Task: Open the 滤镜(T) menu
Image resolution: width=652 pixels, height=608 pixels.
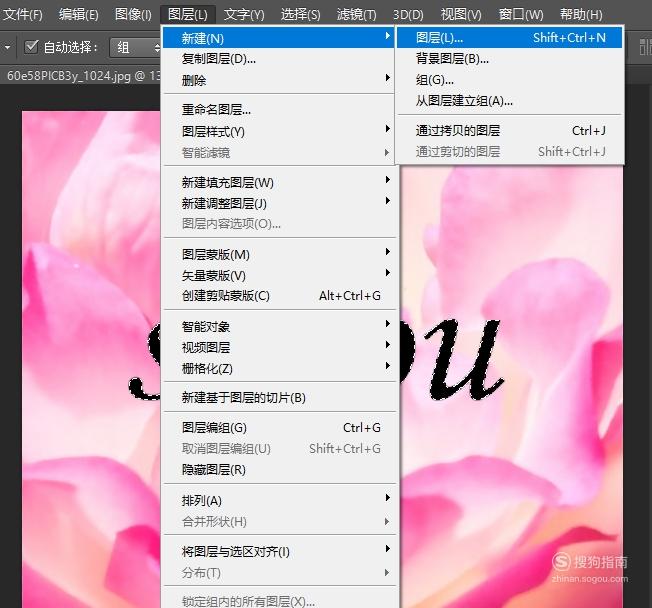Action: pos(356,15)
